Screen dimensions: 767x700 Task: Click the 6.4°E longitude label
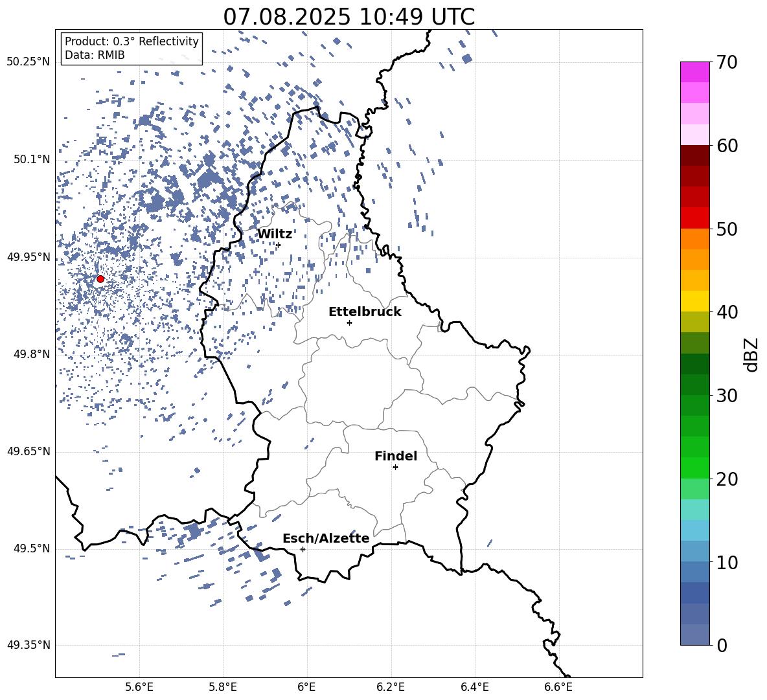(474, 687)
